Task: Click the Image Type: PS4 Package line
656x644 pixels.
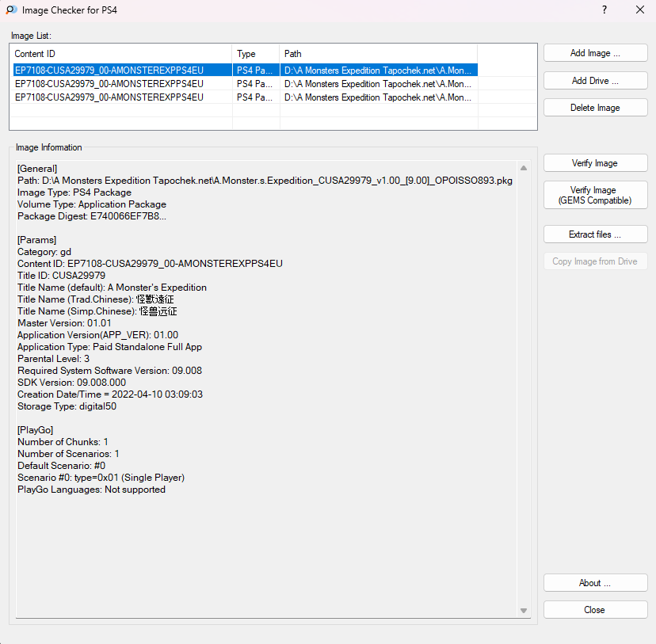Action: coord(74,192)
